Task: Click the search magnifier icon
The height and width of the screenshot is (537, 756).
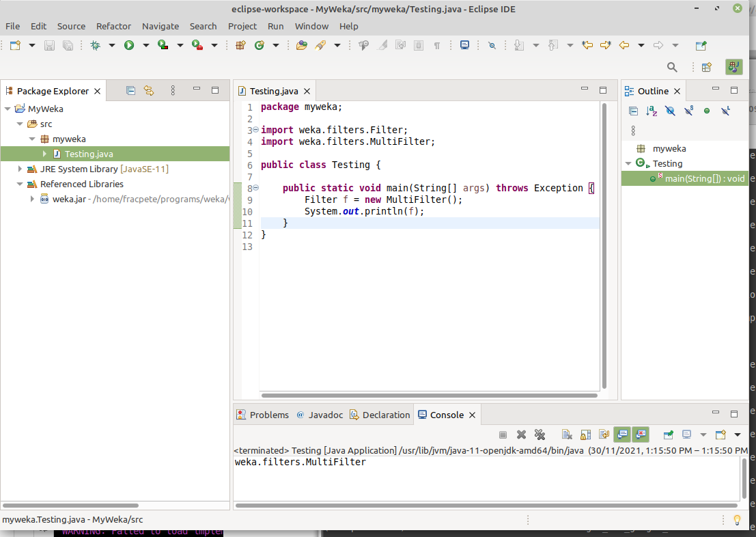Action: tap(672, 67)
